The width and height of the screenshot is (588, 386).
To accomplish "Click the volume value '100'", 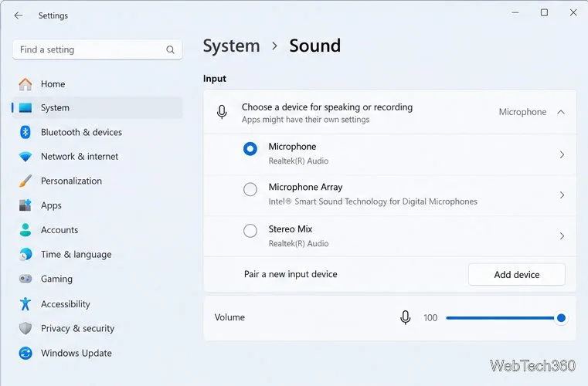I will (x=430, y=318).
